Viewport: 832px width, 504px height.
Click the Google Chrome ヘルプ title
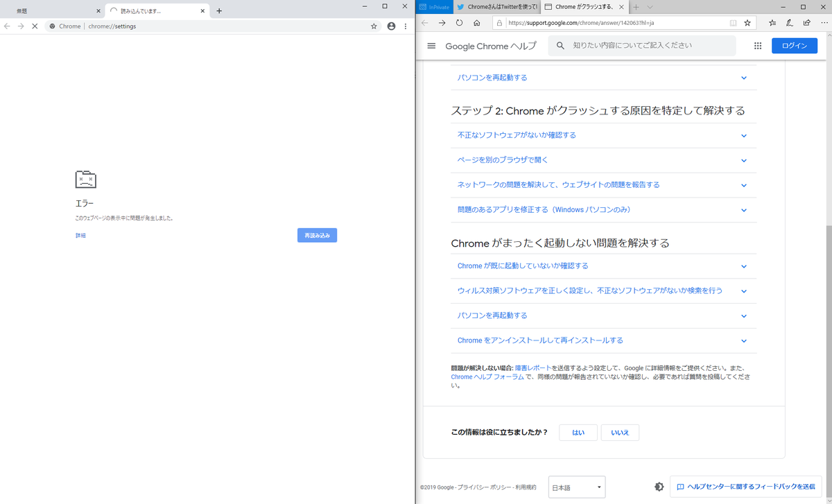[x=491, y=46]
